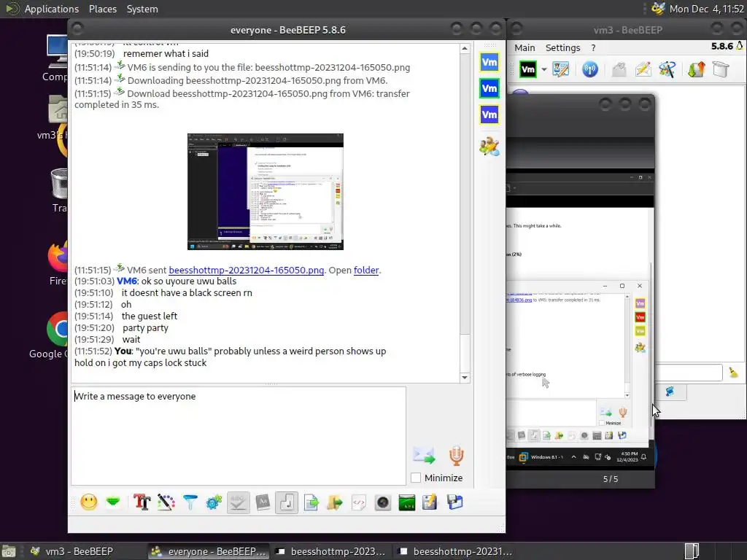Click the Vm status avatar in vm3 toolbar
The width and height of the screenshot is (747, 560).
[x=528, y=69]
